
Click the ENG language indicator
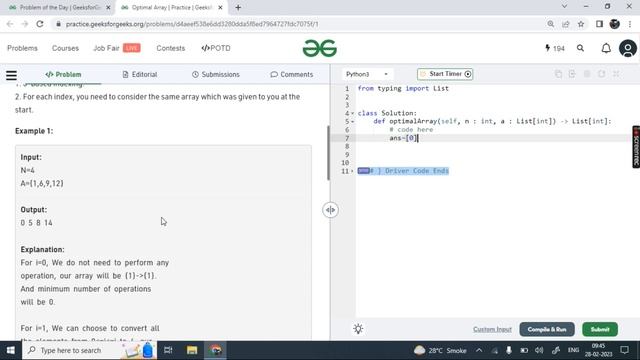pos(573,350)
